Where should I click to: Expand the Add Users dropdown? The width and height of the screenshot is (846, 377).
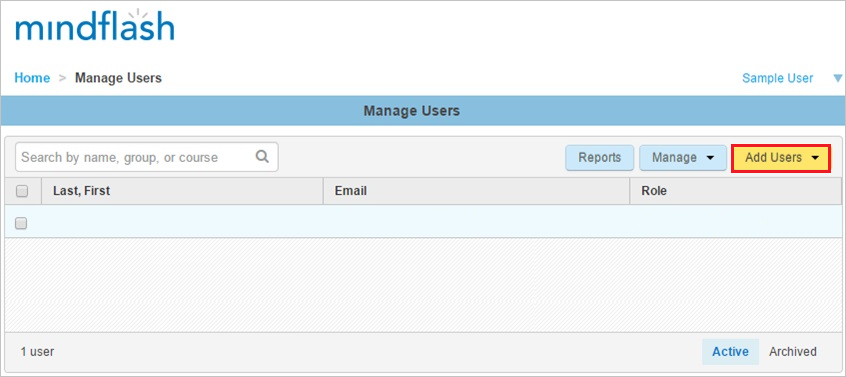pyautogui.click(x=781, y=157)
